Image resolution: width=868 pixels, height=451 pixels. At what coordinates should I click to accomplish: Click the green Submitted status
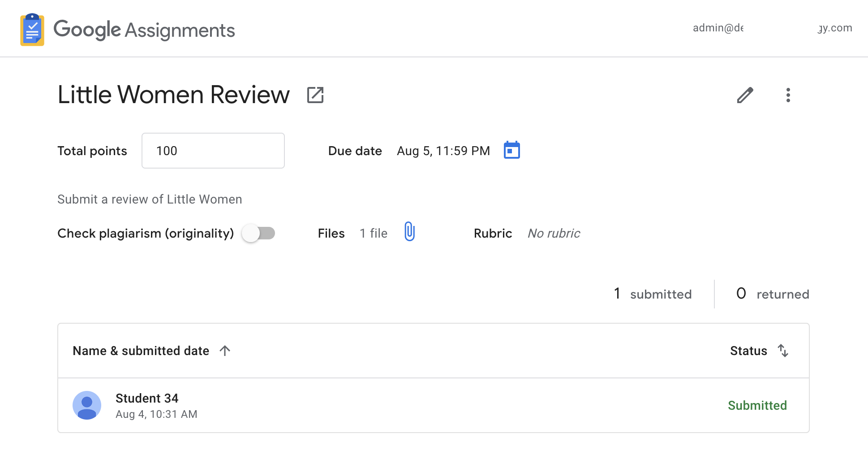click(x=757, y=405)
